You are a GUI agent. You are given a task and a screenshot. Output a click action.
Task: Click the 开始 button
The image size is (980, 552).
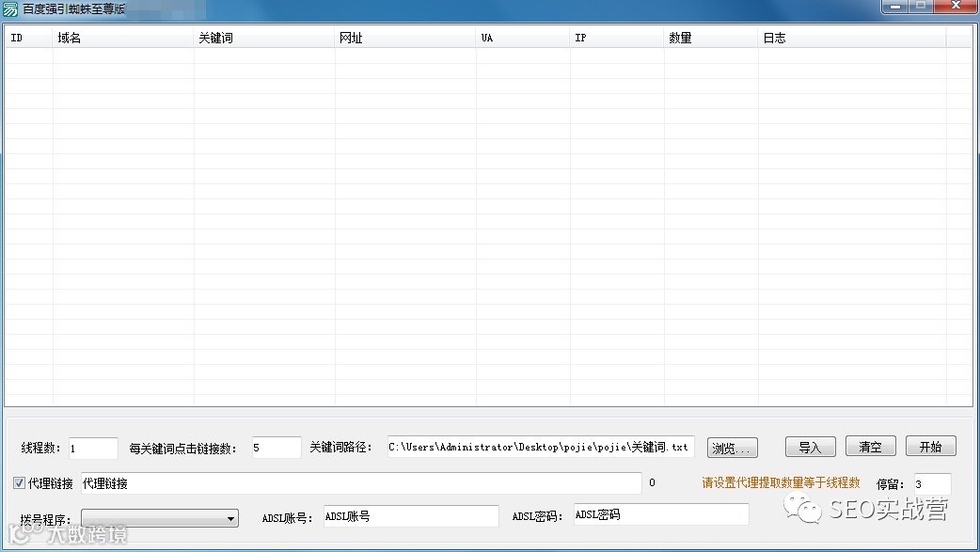click(x=931, y=447)
